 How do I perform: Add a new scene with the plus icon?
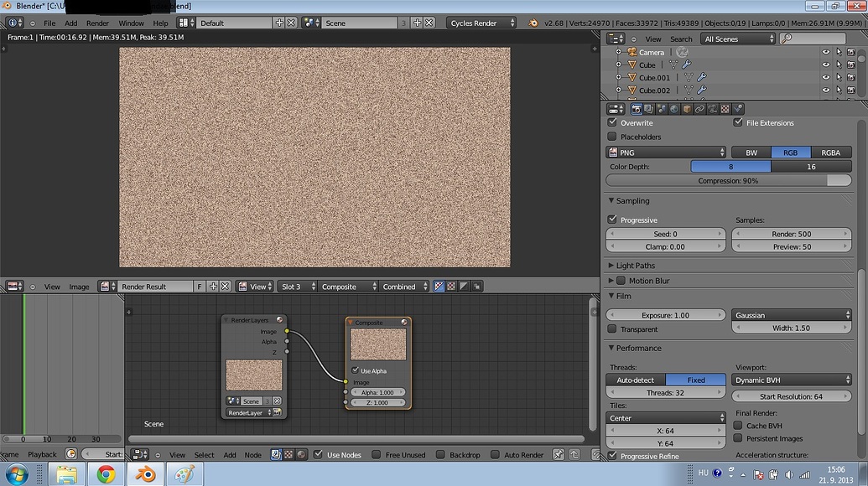click(417, 23)
